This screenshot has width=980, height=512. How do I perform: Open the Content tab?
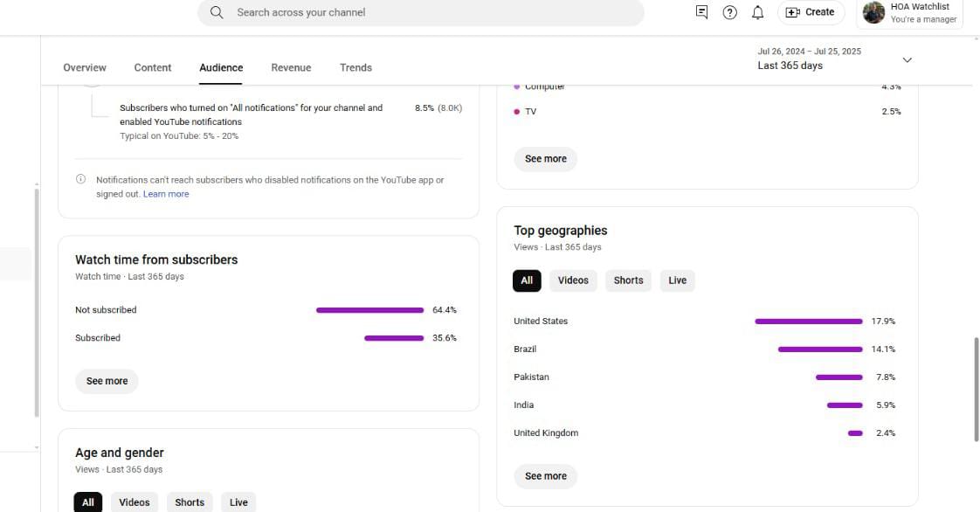tap(153, 67)
